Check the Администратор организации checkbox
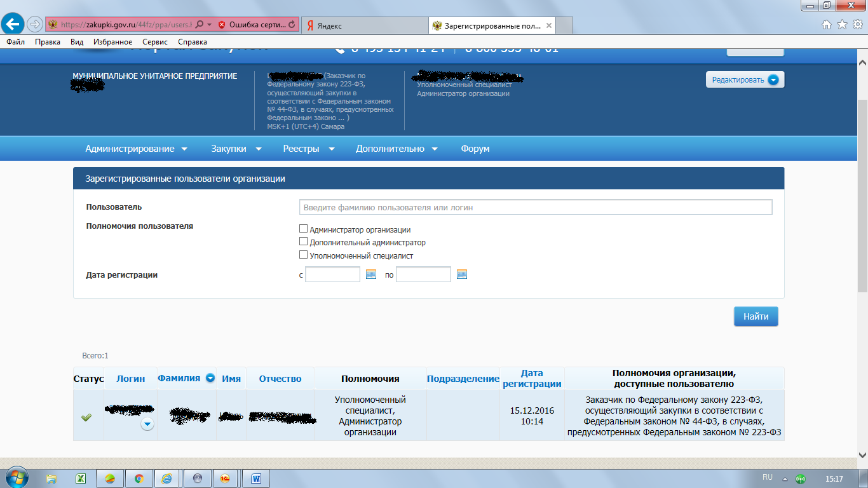The image size is (868, 488). click(303, 229)
